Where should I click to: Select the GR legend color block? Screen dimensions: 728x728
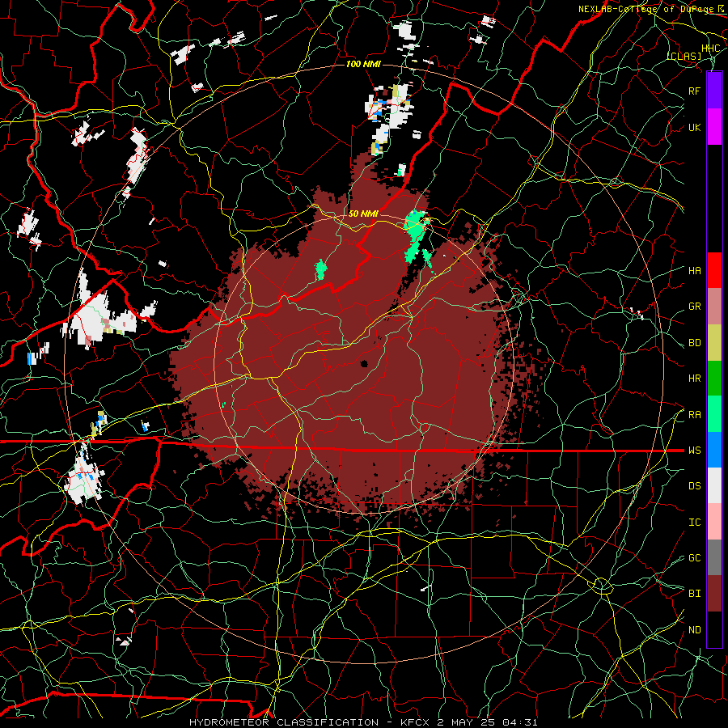(714, 307)
